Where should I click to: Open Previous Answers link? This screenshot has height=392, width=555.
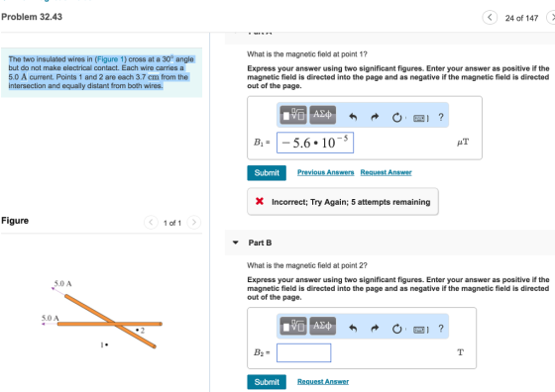325,172
